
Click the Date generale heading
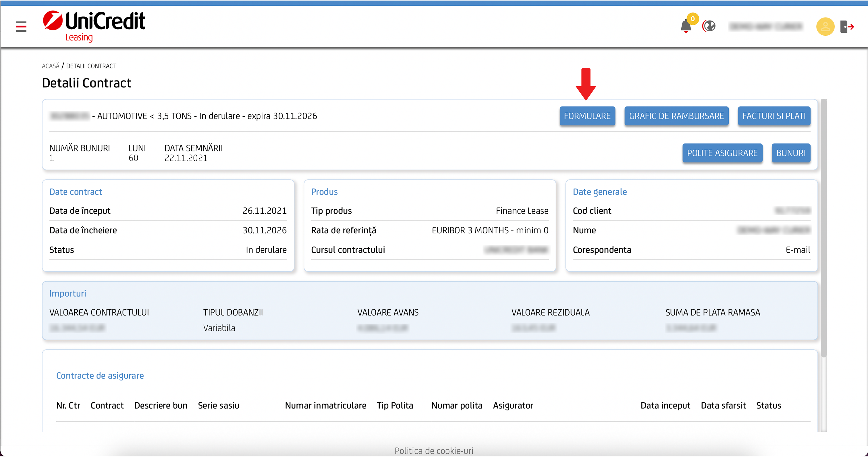600,192
